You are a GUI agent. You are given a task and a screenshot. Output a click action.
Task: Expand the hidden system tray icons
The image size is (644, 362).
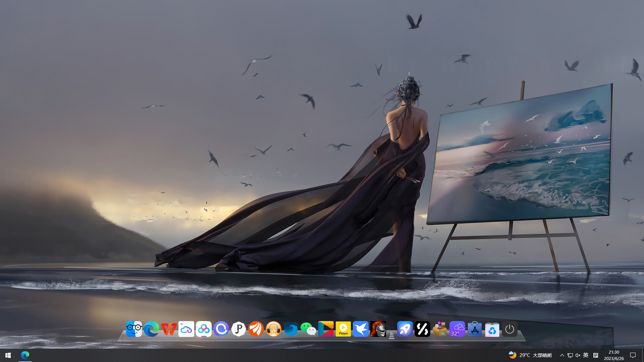(562, 355)
